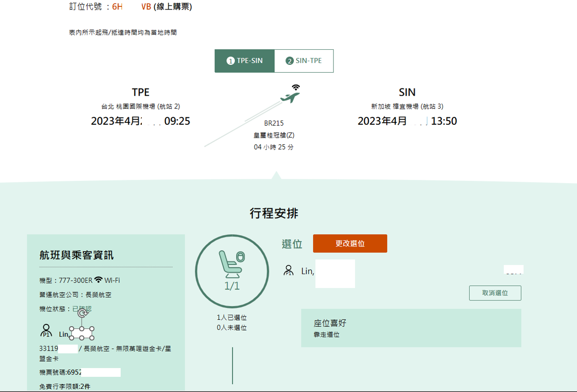
Task: Switch to the TPE-SIN tab
Action: point(244,60)
